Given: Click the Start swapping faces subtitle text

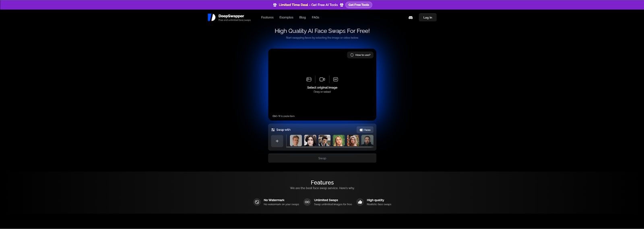Looking at the screenshot, I should coord(322,38).
